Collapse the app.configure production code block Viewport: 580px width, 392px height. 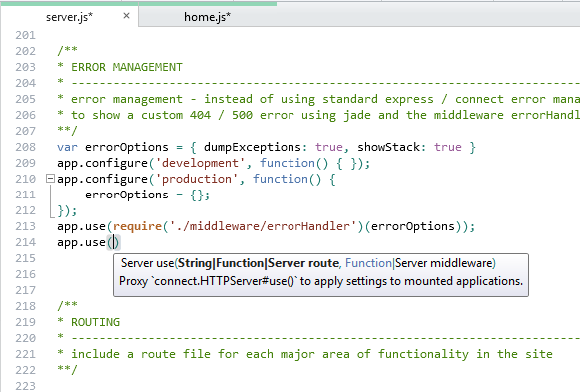(50, 179)
